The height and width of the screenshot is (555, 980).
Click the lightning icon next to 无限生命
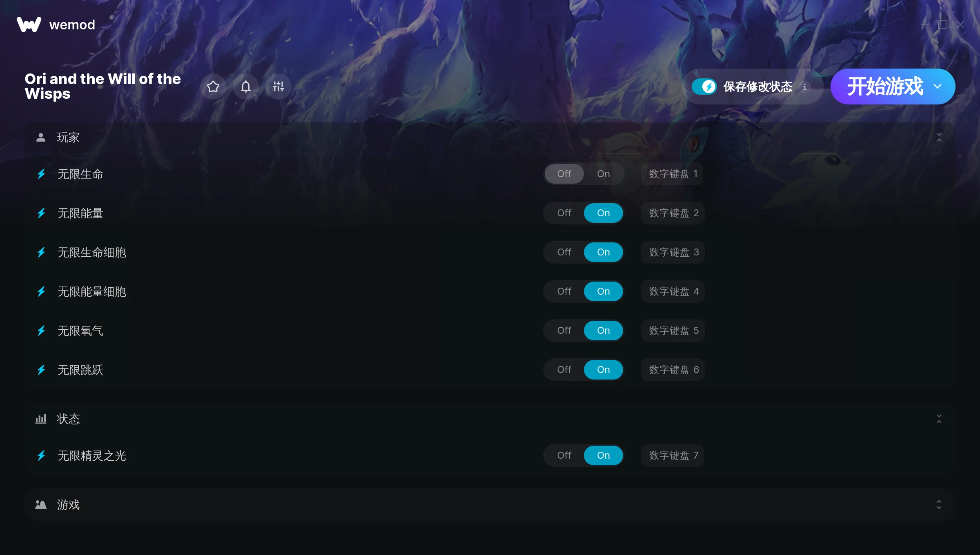(x=41, y=174)
